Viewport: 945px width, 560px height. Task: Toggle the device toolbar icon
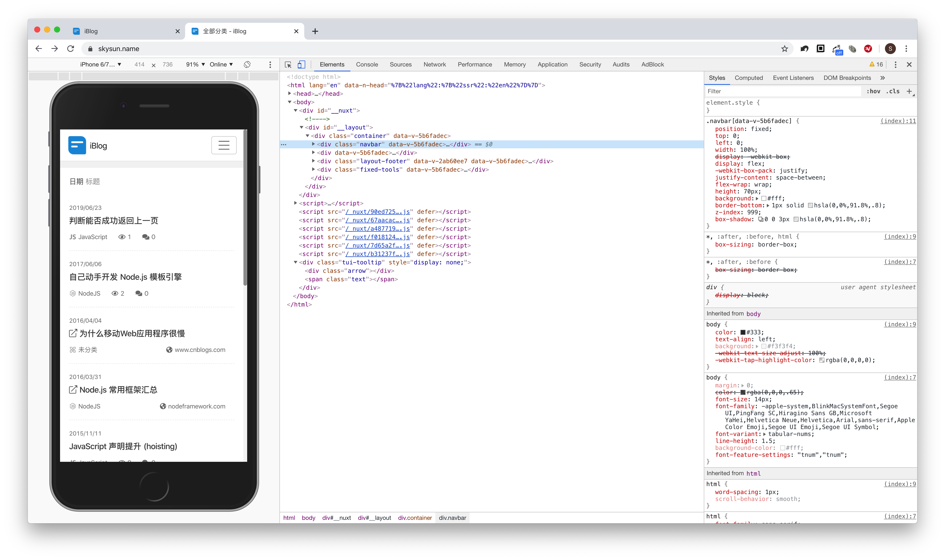tap(301, 64)
